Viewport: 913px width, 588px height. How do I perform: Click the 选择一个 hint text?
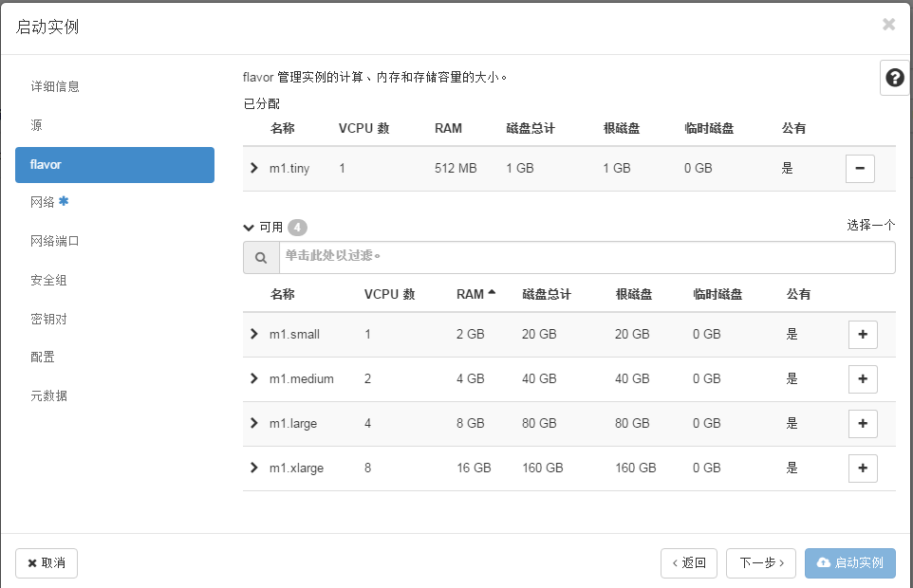(871, 225)
